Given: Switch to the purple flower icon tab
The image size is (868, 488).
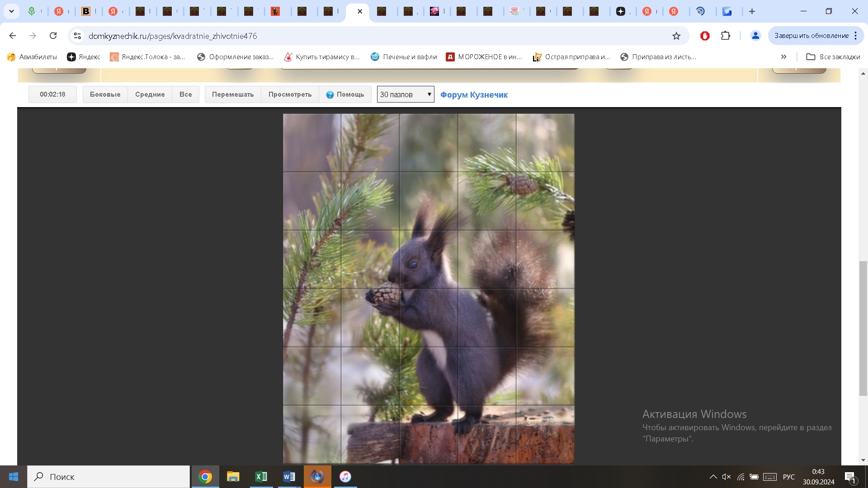Looking at the screenshot, I should coord(434,11).
